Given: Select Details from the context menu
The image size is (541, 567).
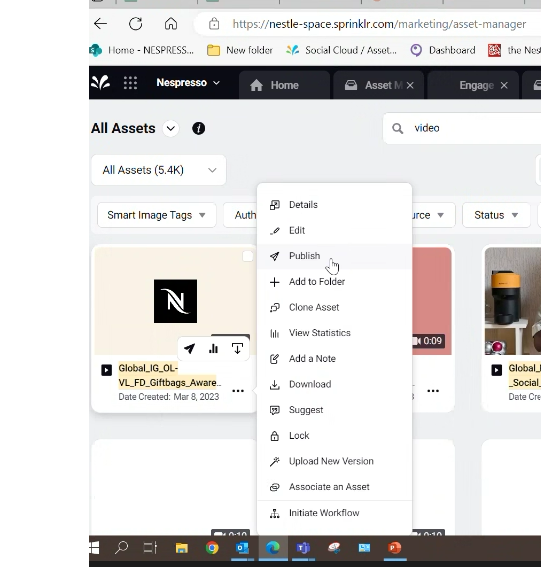Looking at the screenshot, I should tap(335, 205).
